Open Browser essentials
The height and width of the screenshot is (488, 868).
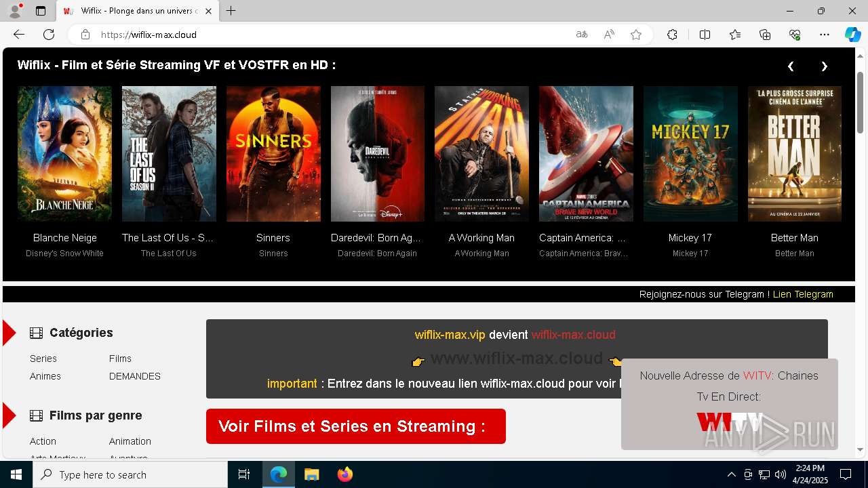(x=795, y=35)
